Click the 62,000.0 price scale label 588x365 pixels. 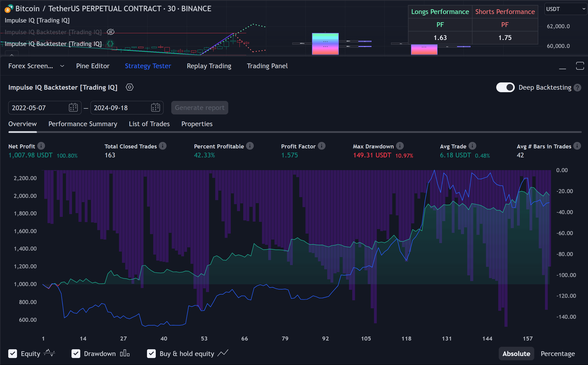click(x=558, y=26)
